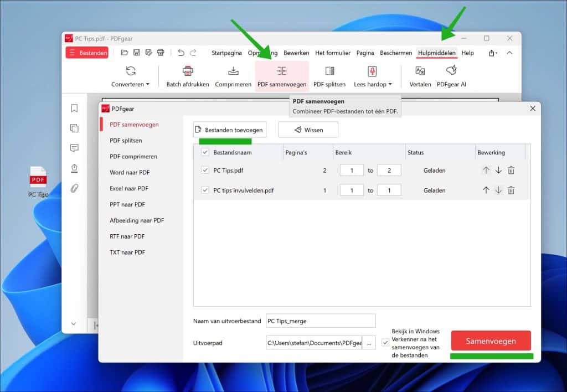Undo the last action with undo arrow

tap(181, 53)
